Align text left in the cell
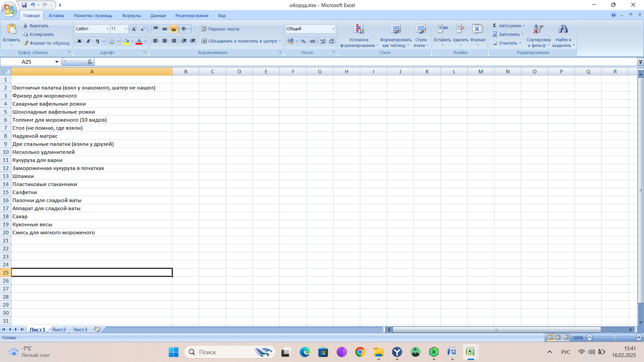 (x=156, y=41)
